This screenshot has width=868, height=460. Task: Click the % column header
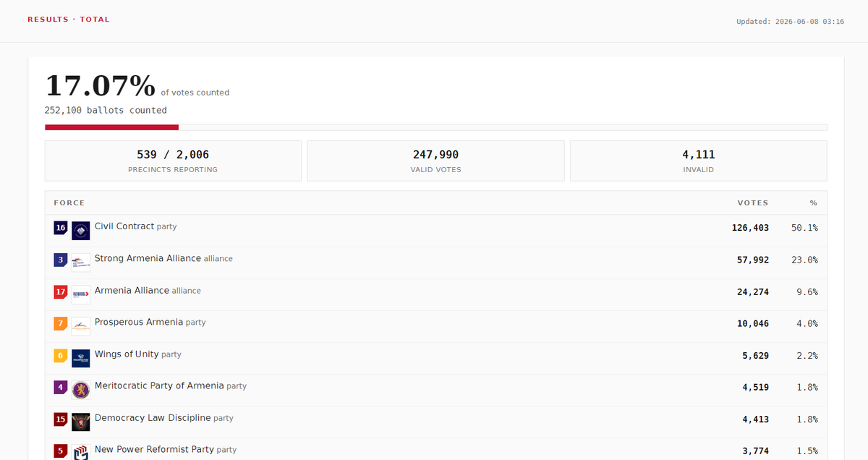click(x=813, y=203)
